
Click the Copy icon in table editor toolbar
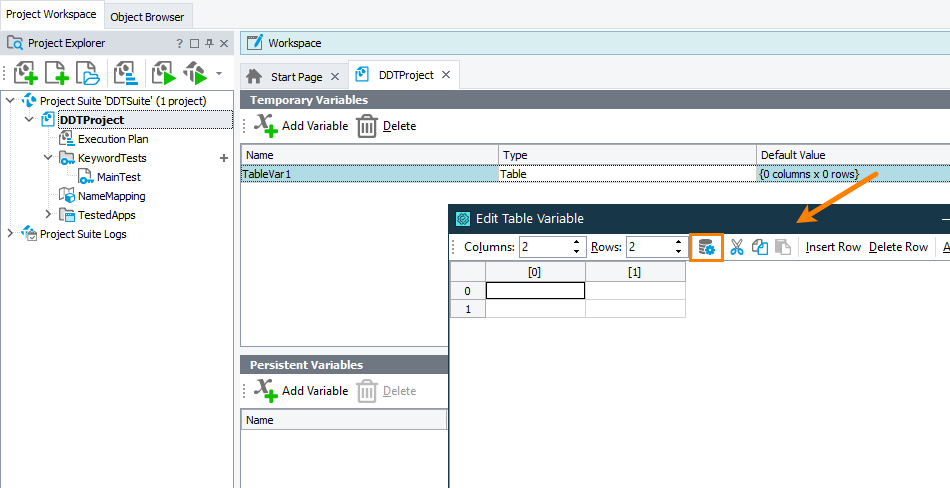760,247
